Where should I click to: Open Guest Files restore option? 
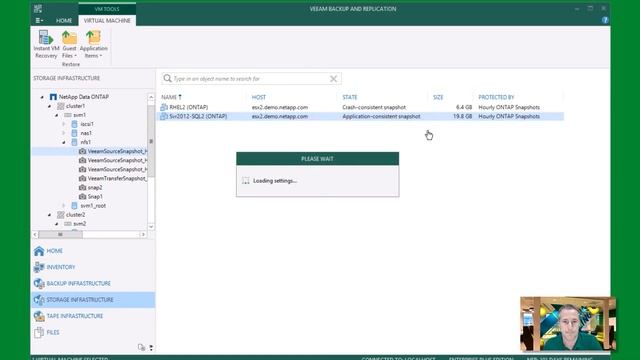point(69,44)
